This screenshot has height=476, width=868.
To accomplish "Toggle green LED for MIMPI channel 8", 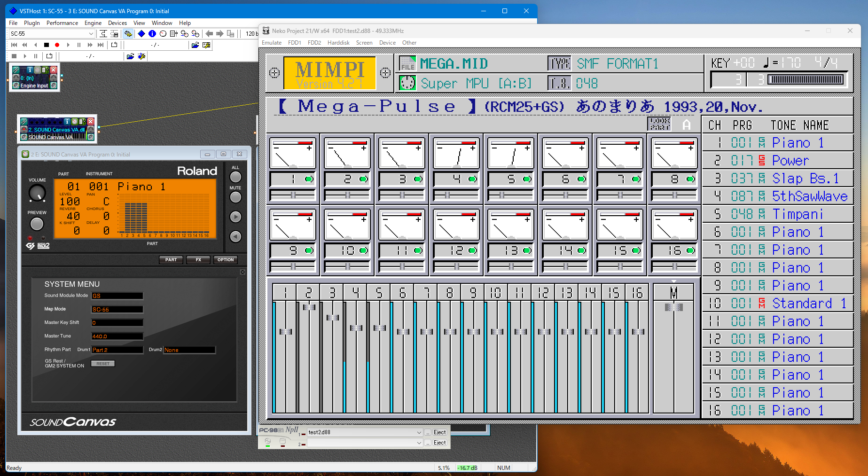I will click(690, 179).
